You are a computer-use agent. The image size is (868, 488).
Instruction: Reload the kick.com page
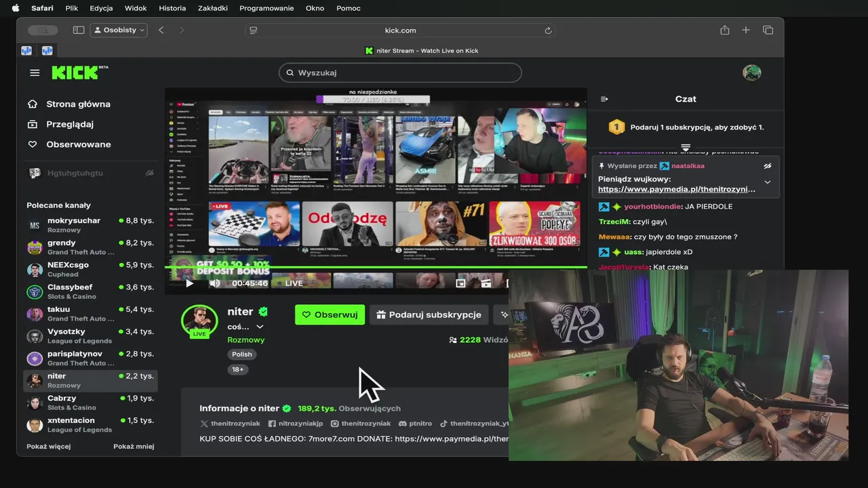click(x=548, y=30)
